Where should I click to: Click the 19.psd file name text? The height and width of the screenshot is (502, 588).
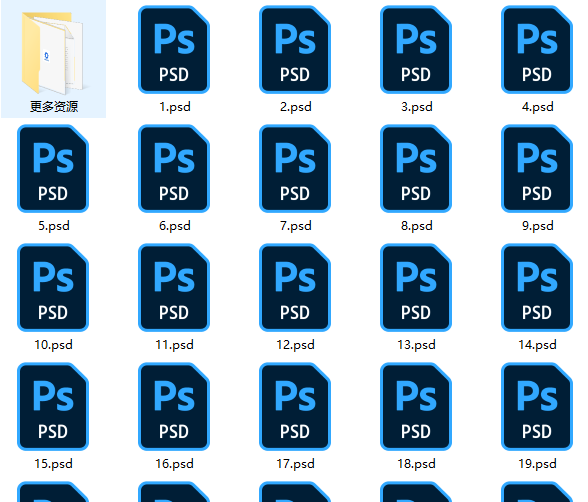point(537,464)
